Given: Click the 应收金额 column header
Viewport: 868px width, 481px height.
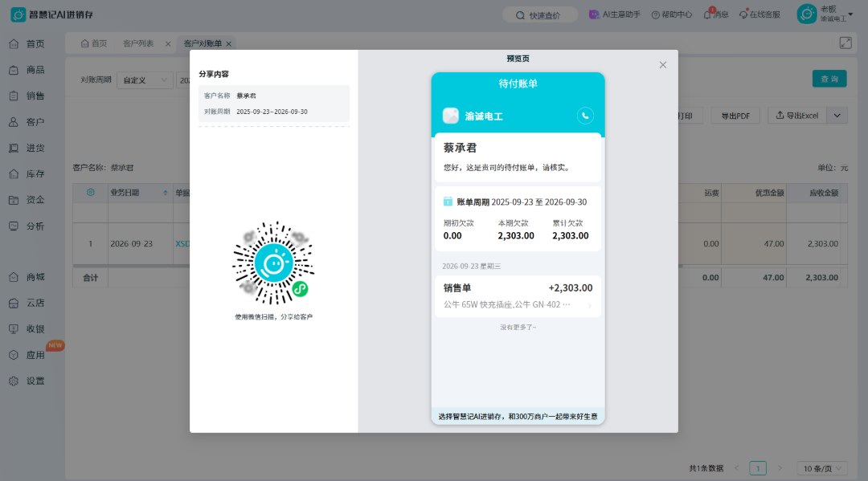Looking at the screenshot, I should pyautogui.click(x=824, y=193).
